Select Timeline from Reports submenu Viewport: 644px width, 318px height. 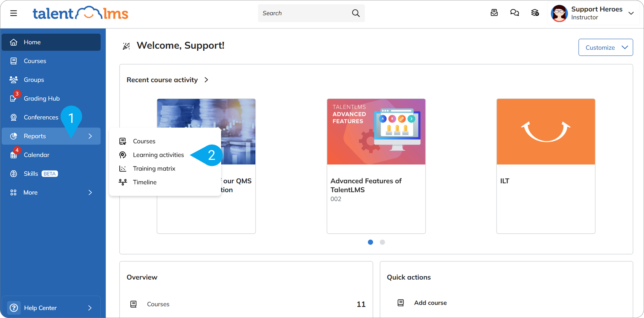point(145,182)
